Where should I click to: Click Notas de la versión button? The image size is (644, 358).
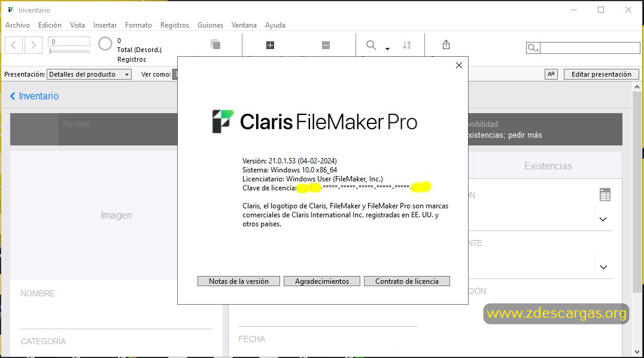coord(239,281)
